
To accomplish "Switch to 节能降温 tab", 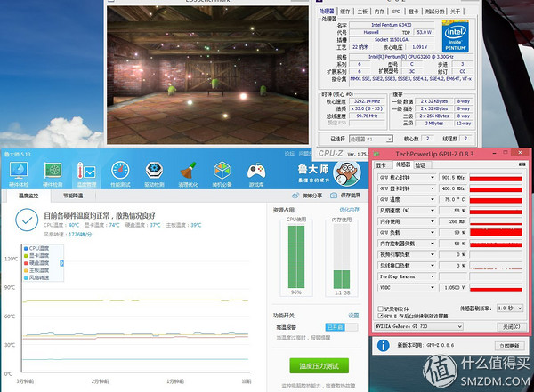I will (73, 196).
